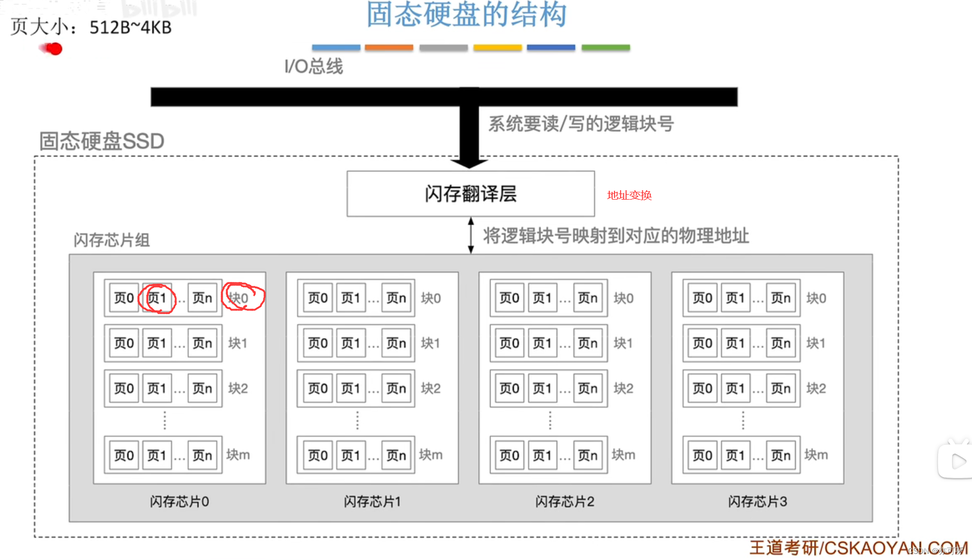Viewport: 972px width, 560px height.
Task: Select 页0 in 块2 of 闪存芯片0
Action: (x=124, y=388)
